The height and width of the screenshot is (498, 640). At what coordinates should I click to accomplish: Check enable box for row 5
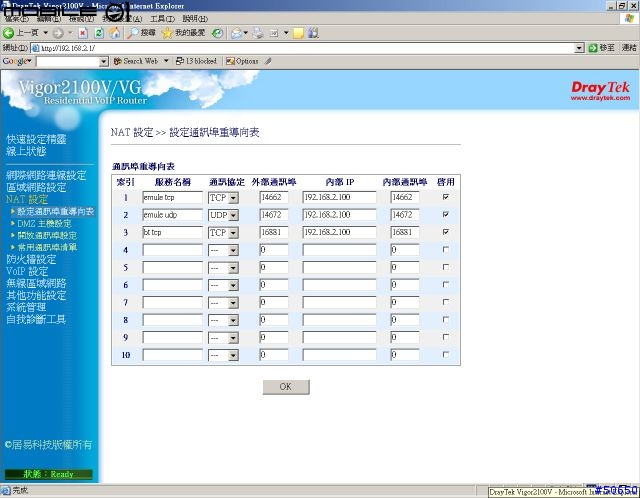tap(446, 267)
